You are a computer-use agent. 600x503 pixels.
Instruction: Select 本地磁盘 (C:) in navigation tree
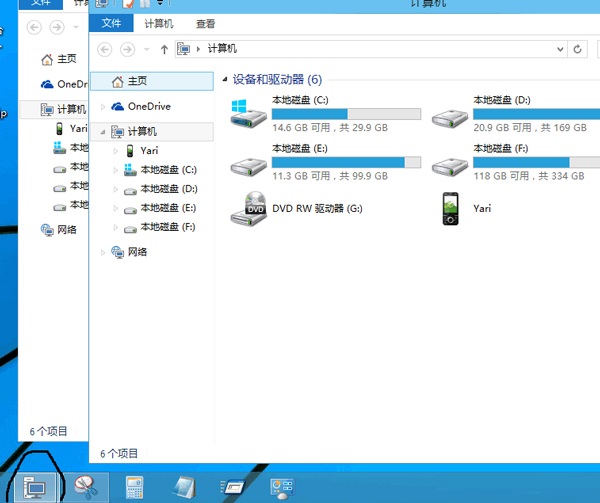[168, 170]
